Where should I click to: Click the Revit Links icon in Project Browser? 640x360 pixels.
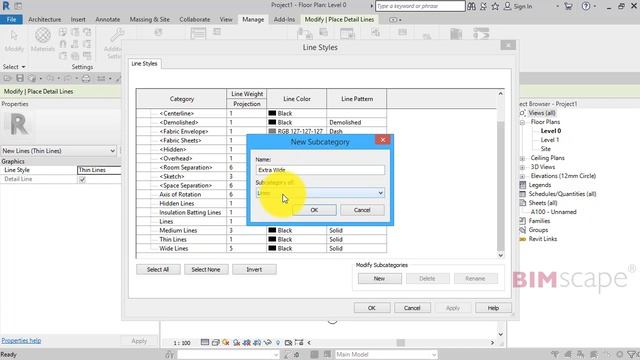(x=522, y=239)
